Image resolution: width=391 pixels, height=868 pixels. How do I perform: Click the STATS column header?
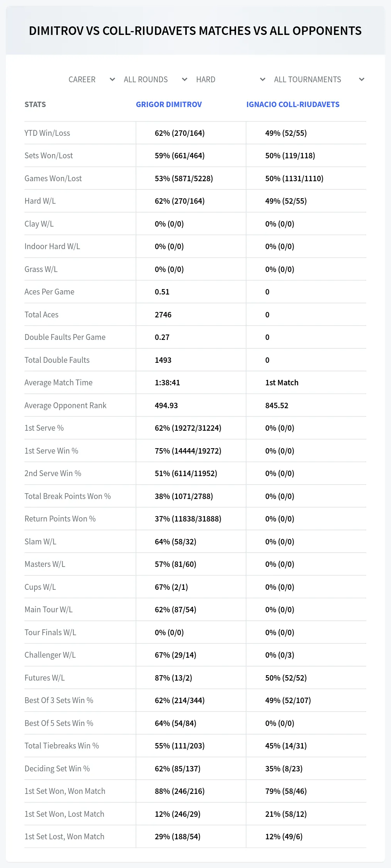(35, 104)
